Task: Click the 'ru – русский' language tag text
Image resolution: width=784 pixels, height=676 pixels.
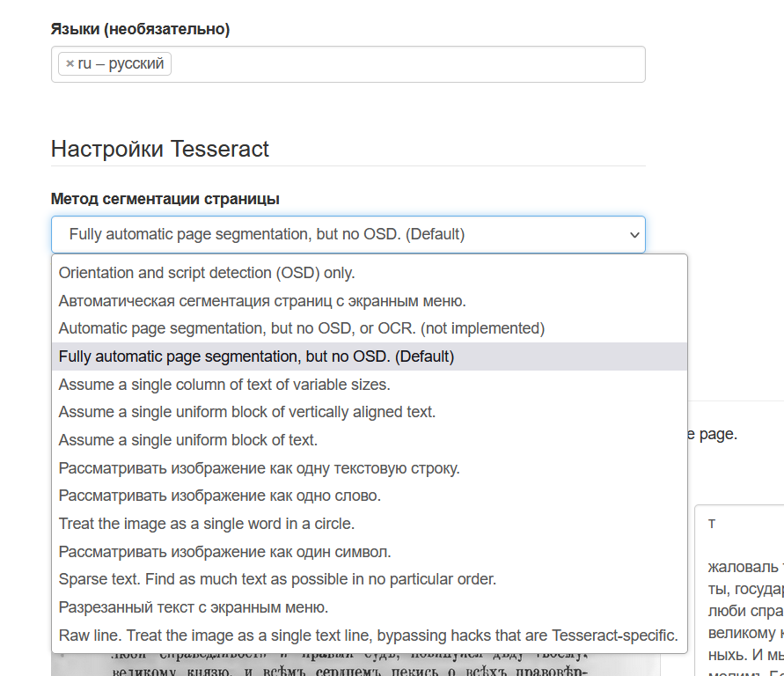Action: (x=121, y=64)
